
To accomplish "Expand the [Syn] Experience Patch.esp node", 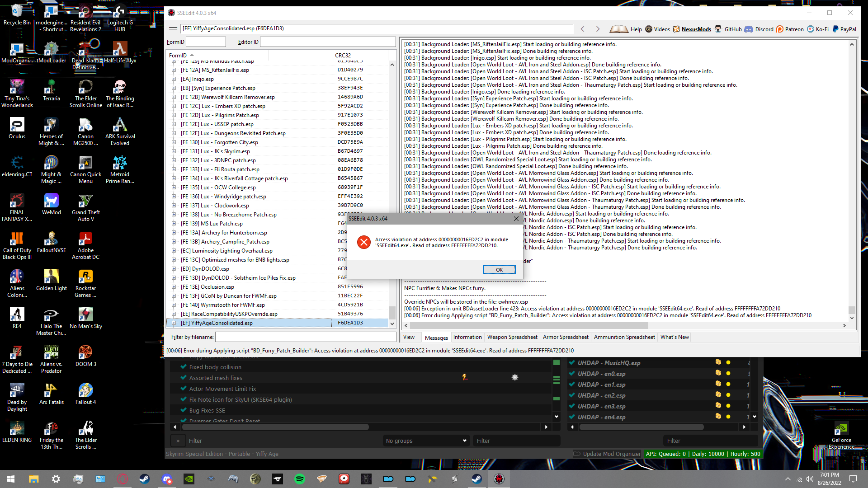I will coord(174,88).
